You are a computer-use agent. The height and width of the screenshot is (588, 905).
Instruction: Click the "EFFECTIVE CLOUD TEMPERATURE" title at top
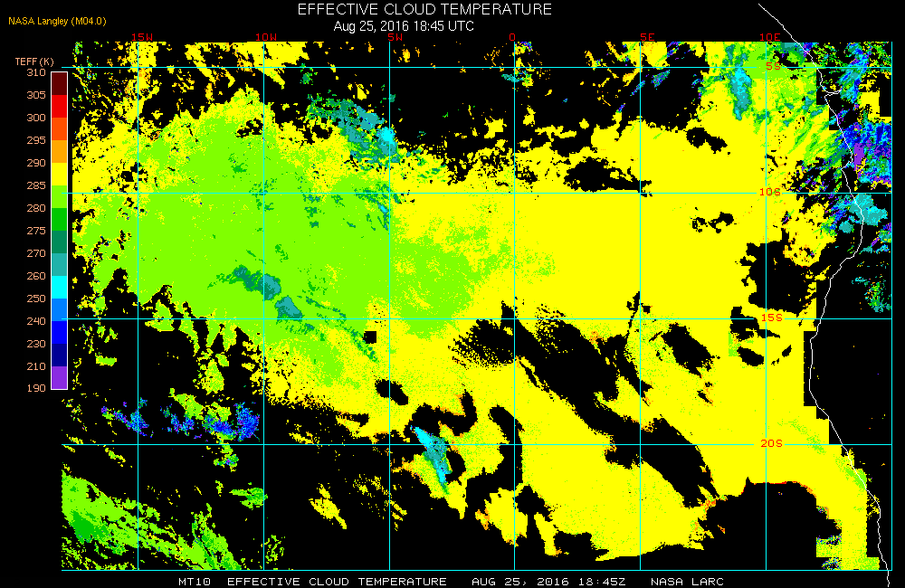click(x=424, y=9)
